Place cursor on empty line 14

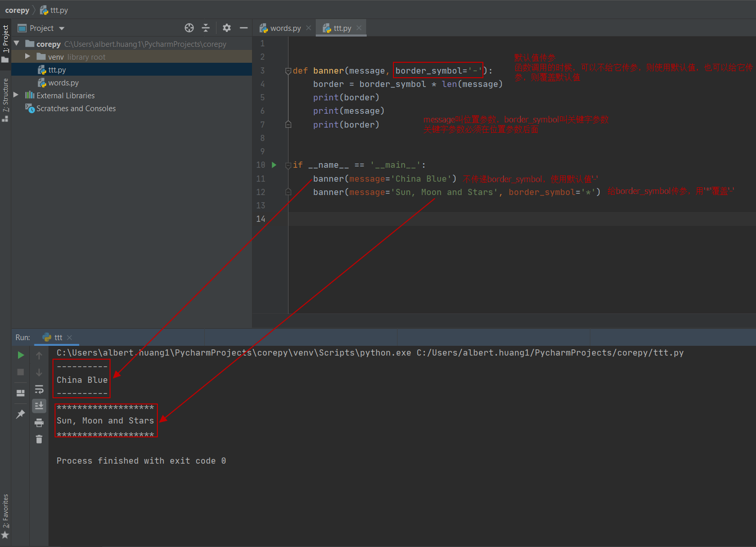tap(522, 219)
